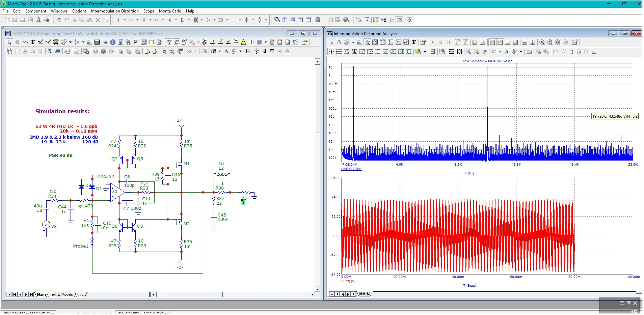Select the opamp component icon
Screen dimensions: 644x315
(x=208, y=20)
